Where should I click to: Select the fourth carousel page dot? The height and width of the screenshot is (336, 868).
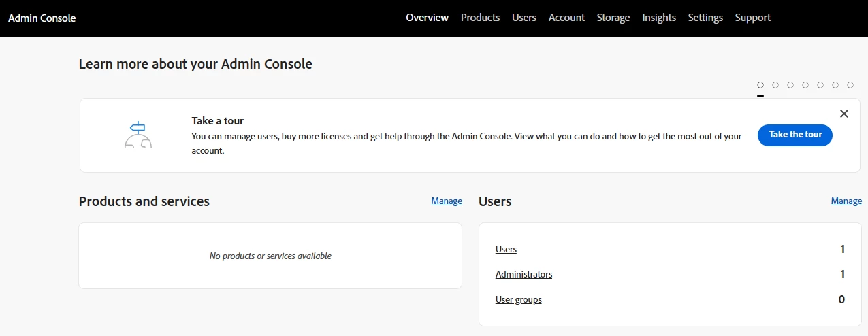tap(805, 85)
